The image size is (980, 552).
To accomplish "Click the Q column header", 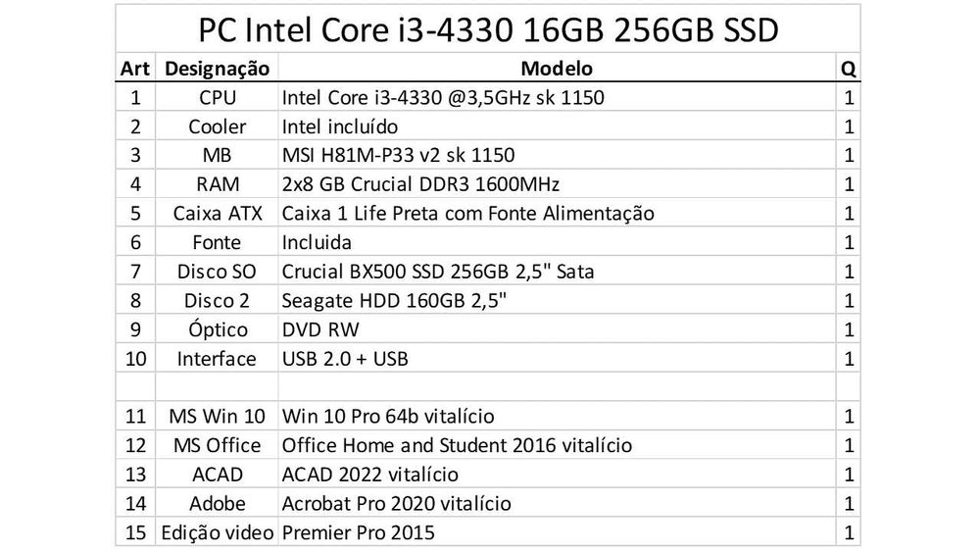I will [x=848, y=69].
